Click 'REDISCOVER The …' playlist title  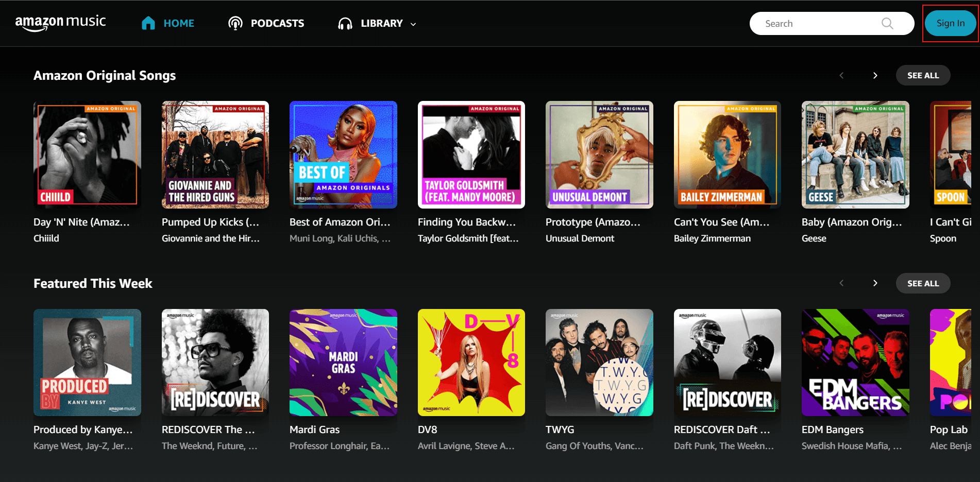(208, 429)
